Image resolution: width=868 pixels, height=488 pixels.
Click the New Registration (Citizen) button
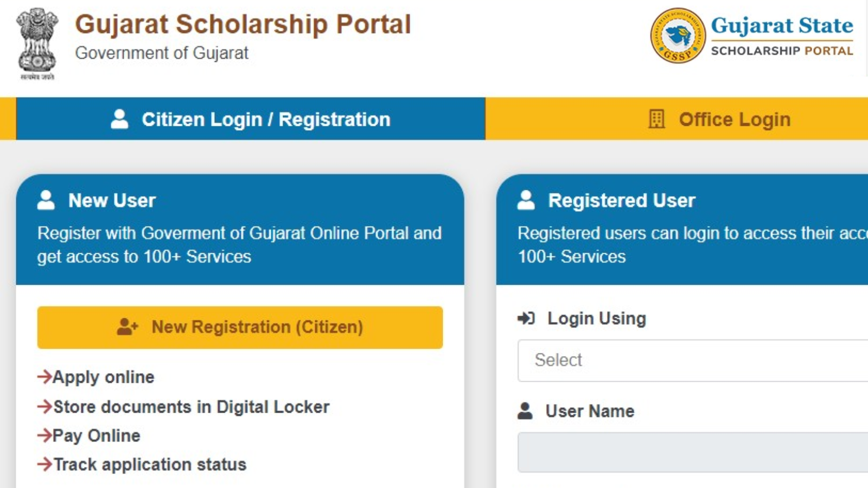[239, 327]
